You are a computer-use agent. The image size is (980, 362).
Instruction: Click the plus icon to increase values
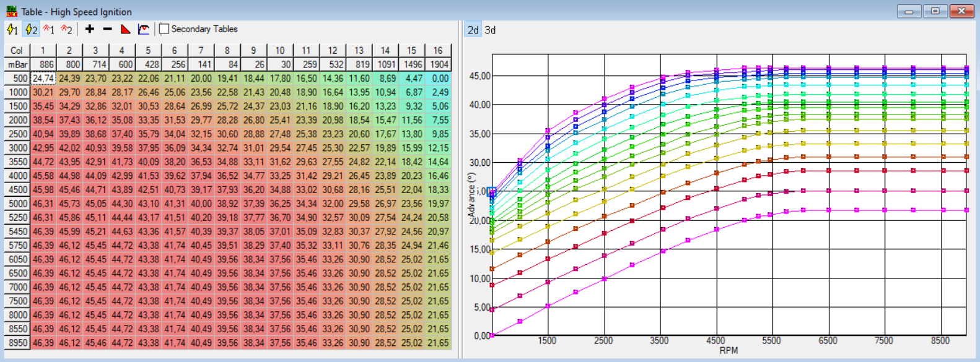tap(90, 29)
